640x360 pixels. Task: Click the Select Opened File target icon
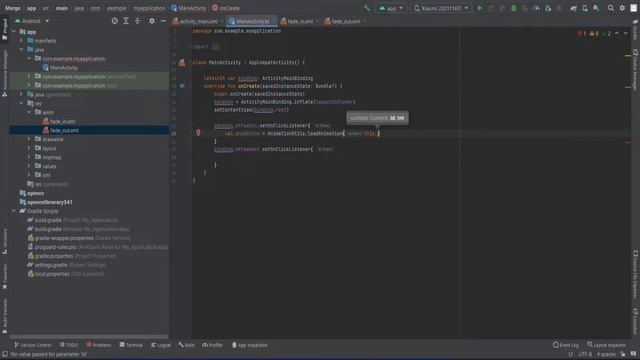click(x=115, y=21)
